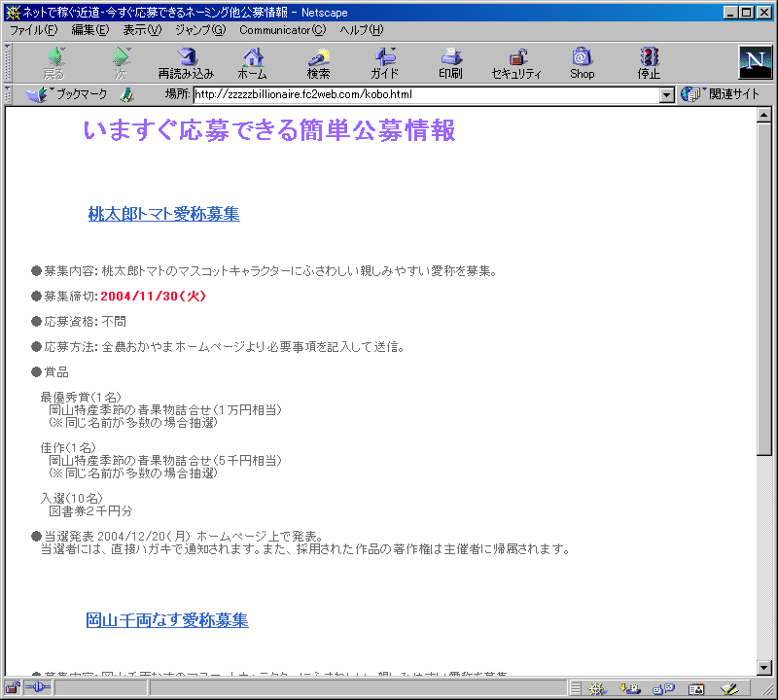Click the line 応募資格: 不問
778x700 pixels.
(79, 322)
